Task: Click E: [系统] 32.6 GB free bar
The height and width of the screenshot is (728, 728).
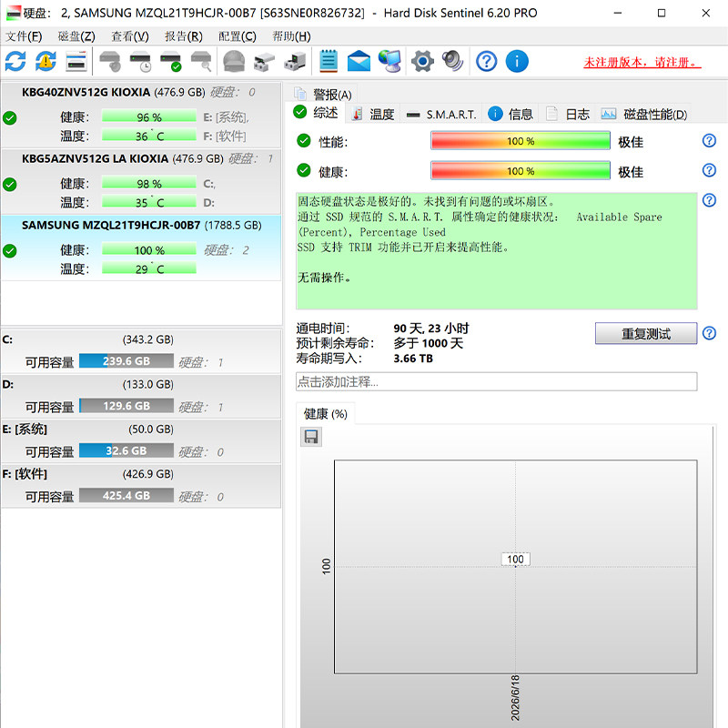Action: pyautogui.click(x=126, y=450)
